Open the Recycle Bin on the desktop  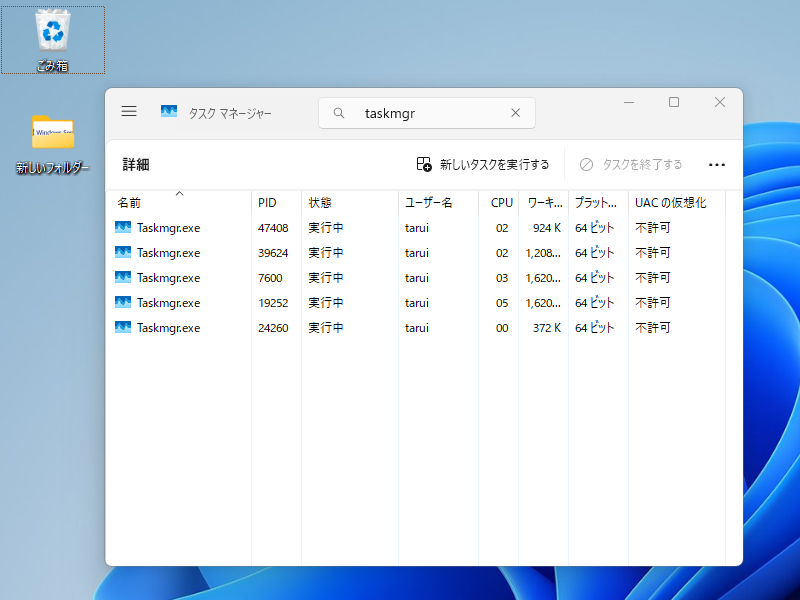point(52,30)
